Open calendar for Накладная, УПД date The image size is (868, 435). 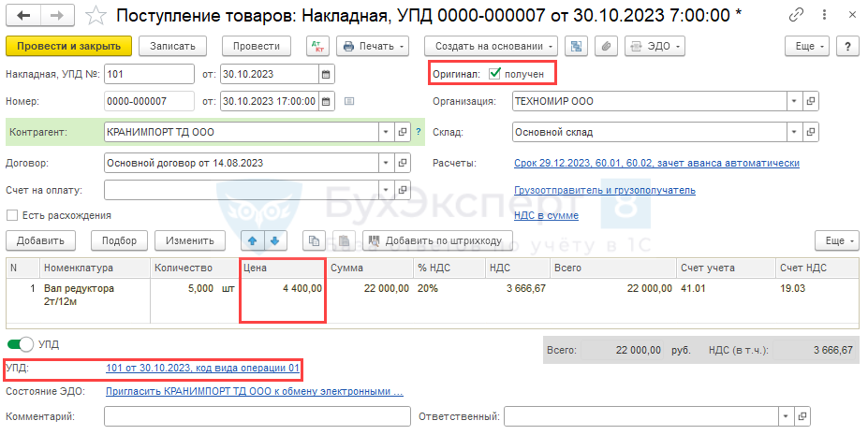326,74
